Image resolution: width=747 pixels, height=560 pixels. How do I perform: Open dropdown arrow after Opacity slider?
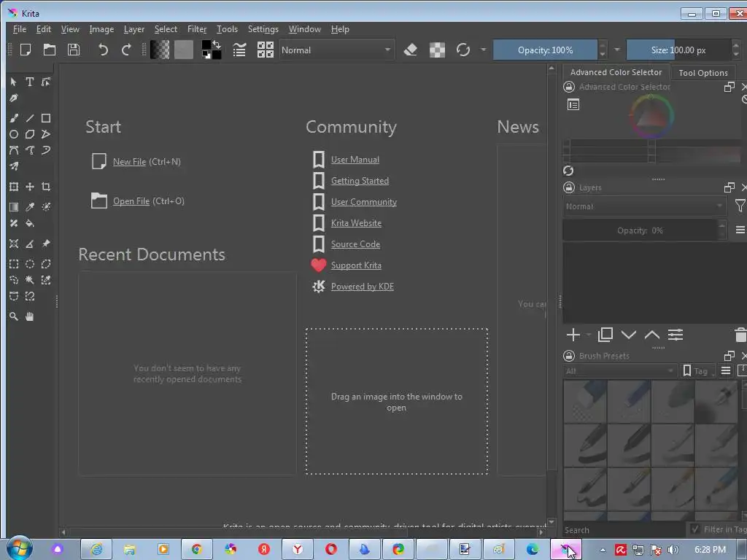point(617,50)
